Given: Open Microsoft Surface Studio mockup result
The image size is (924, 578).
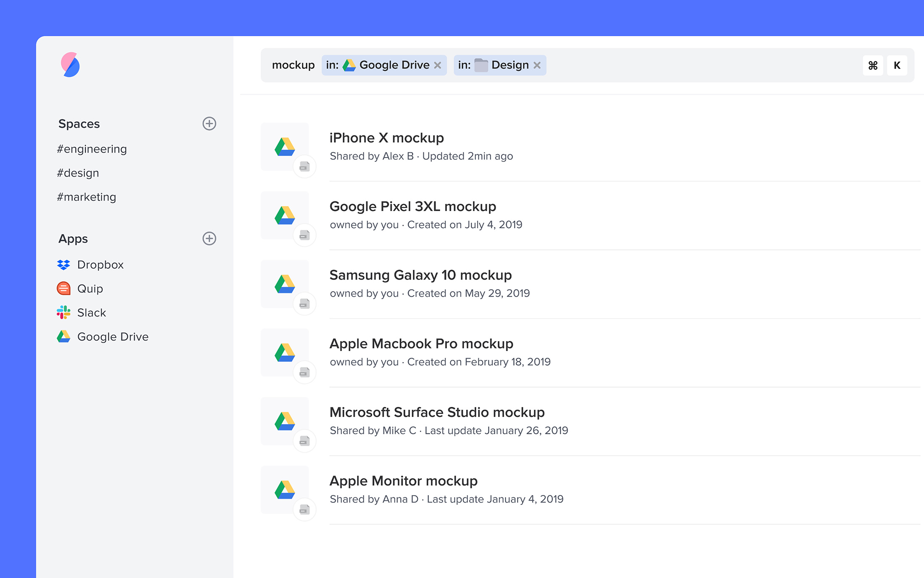Looking at the screenshot, I should click(437, 412).
